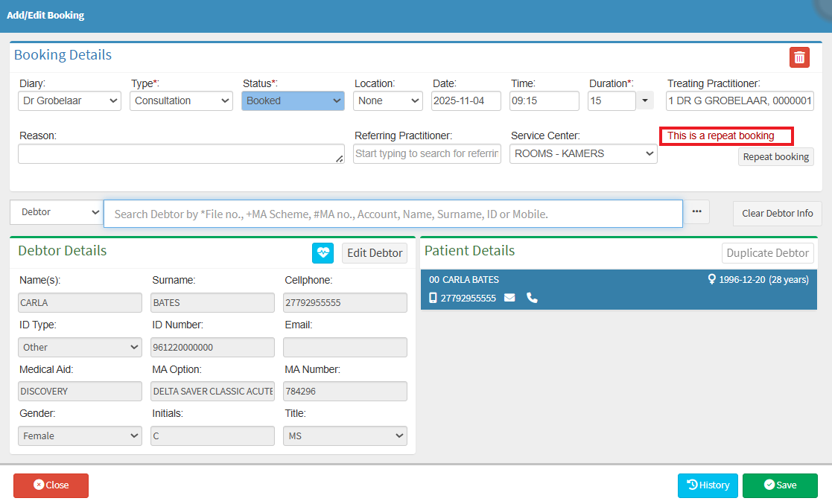Expand the Type dropdown set to Consultation
The width and height of the screenshot is (832, 504).
pos(181,101)
